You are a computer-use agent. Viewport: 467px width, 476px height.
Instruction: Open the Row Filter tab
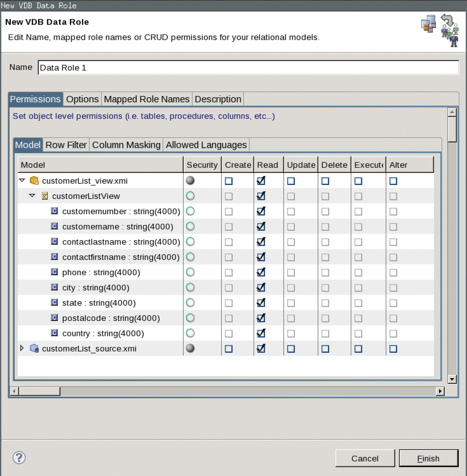(66, 145)
